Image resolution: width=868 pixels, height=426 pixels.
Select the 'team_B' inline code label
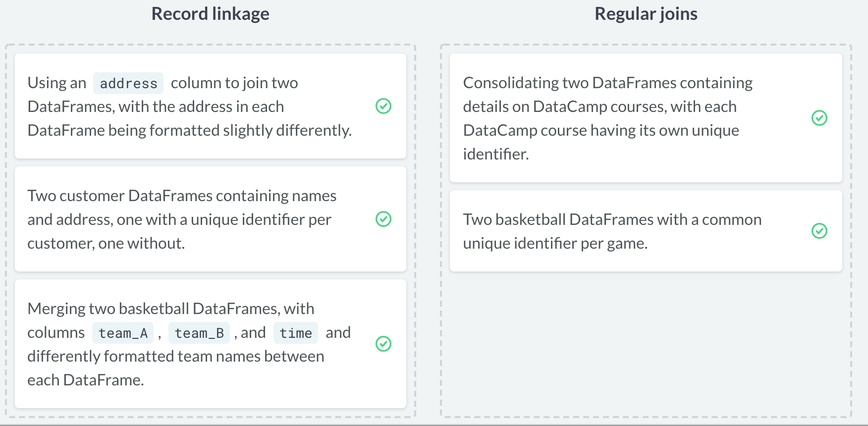(199, 333)
